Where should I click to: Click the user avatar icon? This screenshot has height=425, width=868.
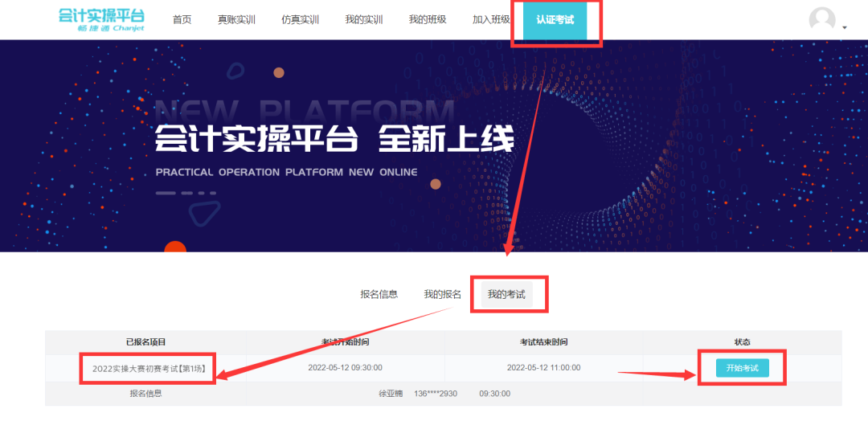(x=822, y=20)
